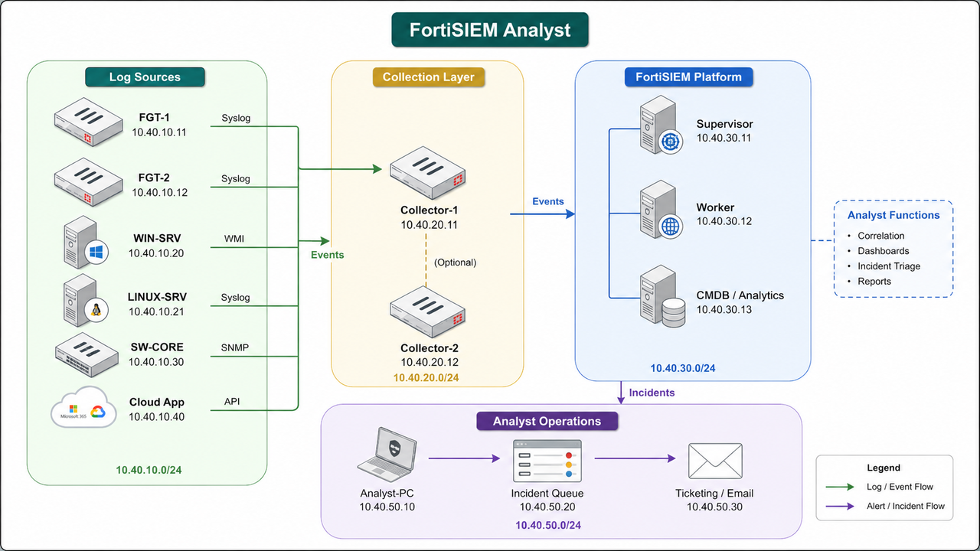Click the API protocol label

pyautogui.click(x=232, y=401)
